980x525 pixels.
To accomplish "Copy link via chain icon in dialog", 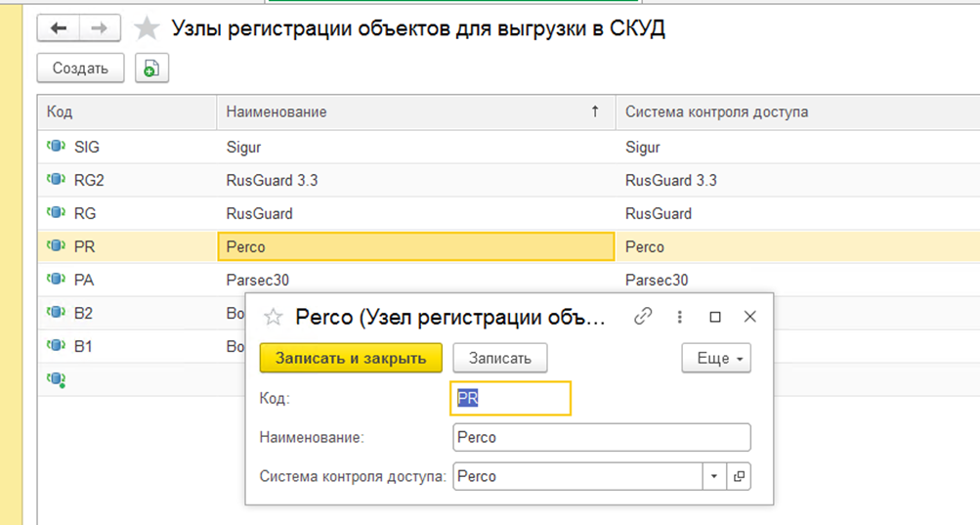I will [643, 317].
